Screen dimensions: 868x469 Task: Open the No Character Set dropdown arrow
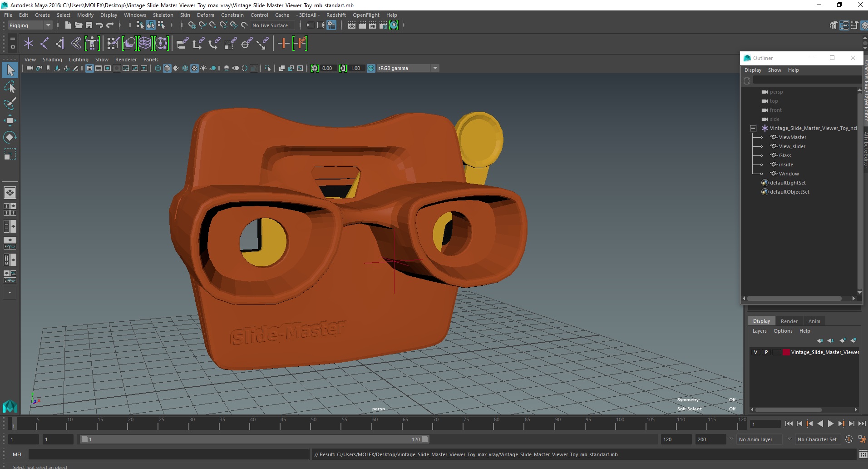789,439
